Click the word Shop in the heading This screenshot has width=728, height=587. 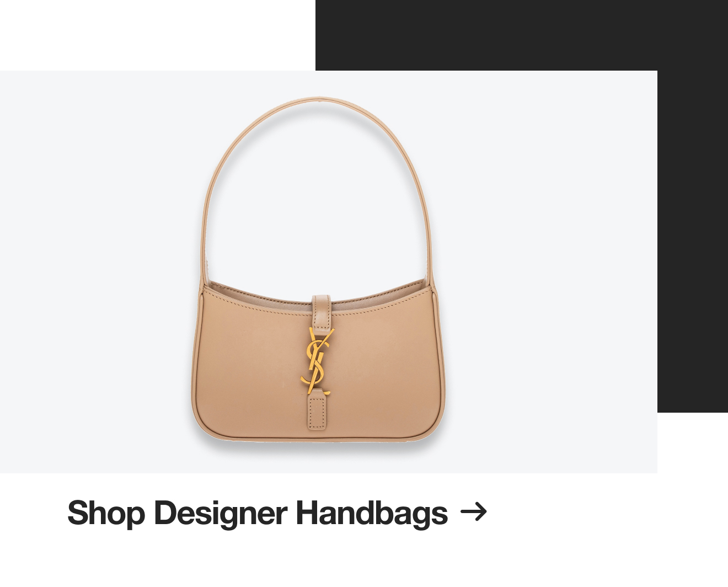tap(106, 513)
